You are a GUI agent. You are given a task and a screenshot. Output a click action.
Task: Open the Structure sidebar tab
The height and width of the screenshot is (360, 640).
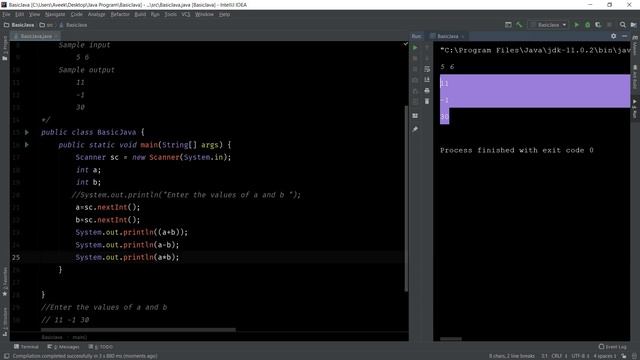(x=5, y=322)
